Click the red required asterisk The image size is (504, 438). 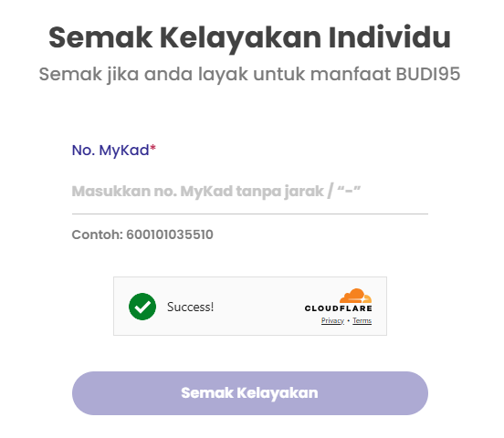(153, 148)
